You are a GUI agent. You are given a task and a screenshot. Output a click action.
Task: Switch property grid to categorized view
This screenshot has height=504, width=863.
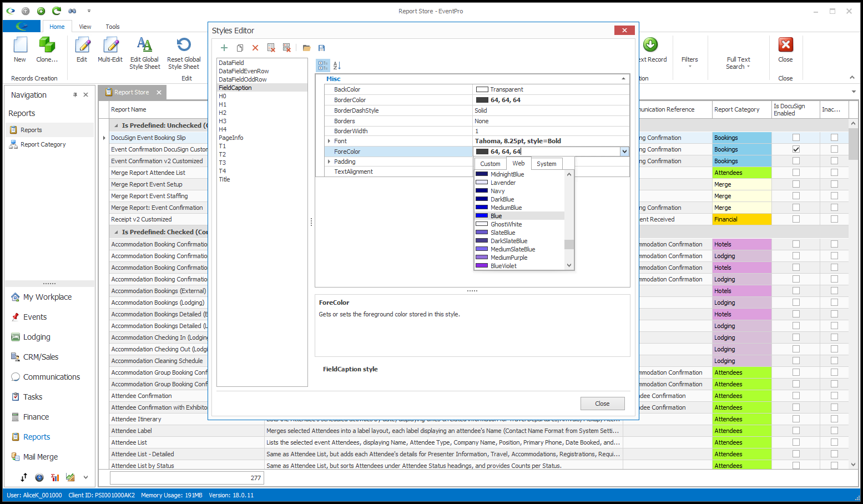pos(323,65)
